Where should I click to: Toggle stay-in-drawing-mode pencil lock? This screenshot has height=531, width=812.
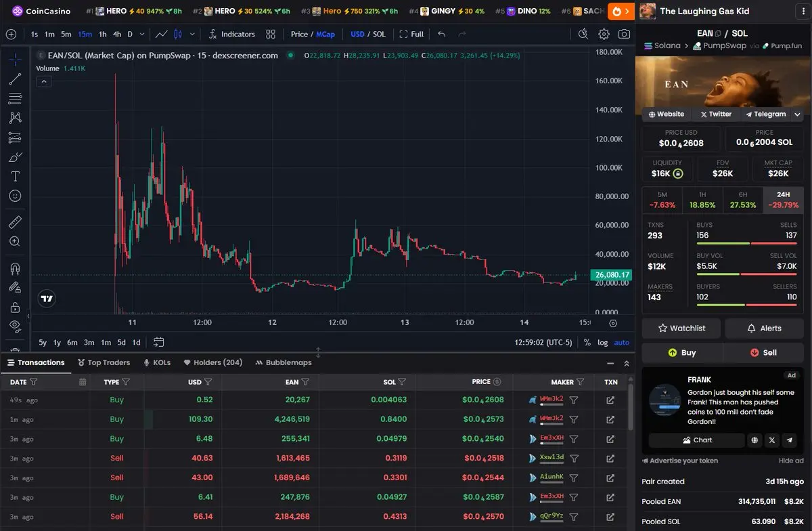[15, 288]
